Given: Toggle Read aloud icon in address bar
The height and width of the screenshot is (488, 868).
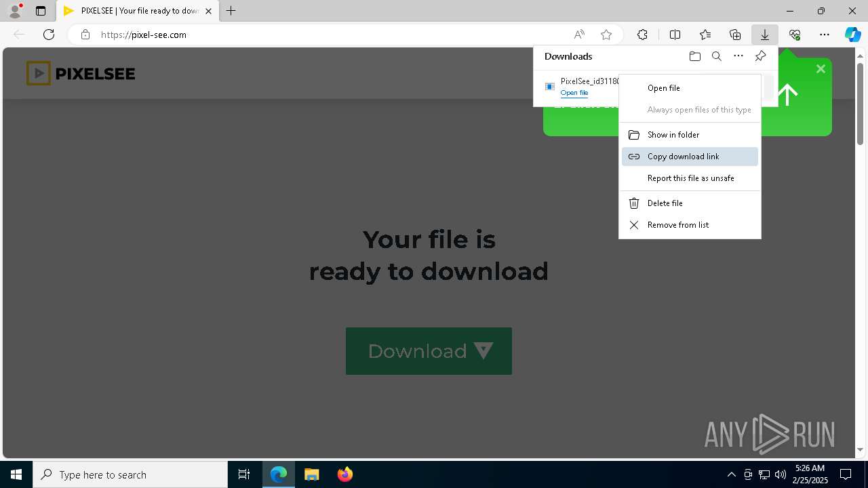Looking at the screenshot, I should (x=579, y=35).
